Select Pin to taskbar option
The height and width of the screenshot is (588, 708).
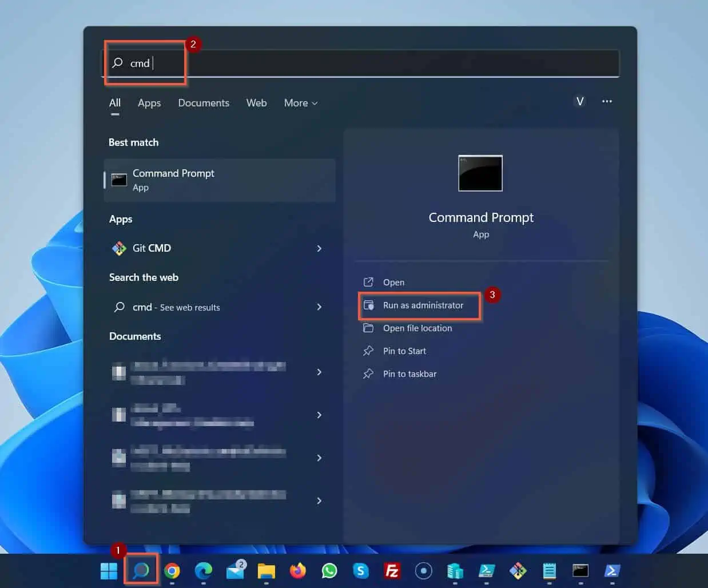tap(409, 374)
